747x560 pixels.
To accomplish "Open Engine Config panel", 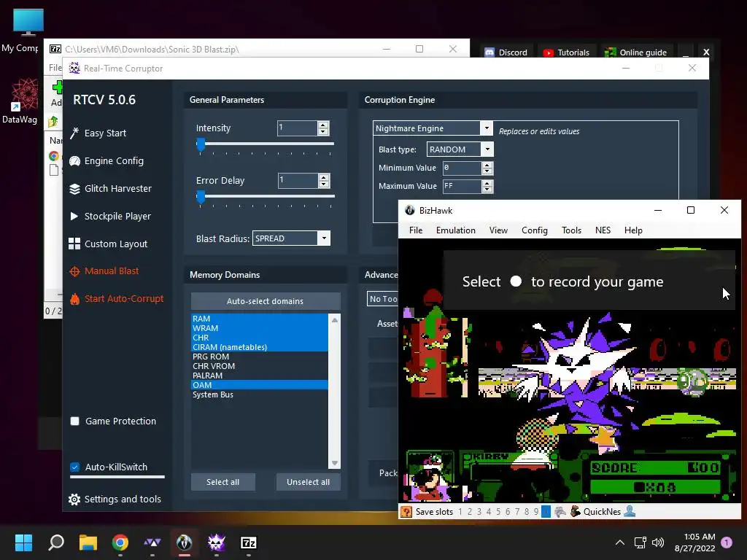I will click(x=107, y=161).
